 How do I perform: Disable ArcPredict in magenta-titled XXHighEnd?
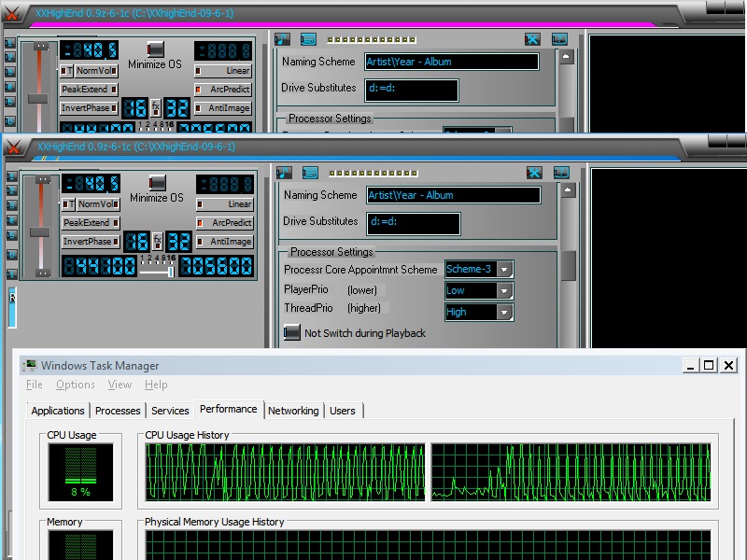click(223, 89)
